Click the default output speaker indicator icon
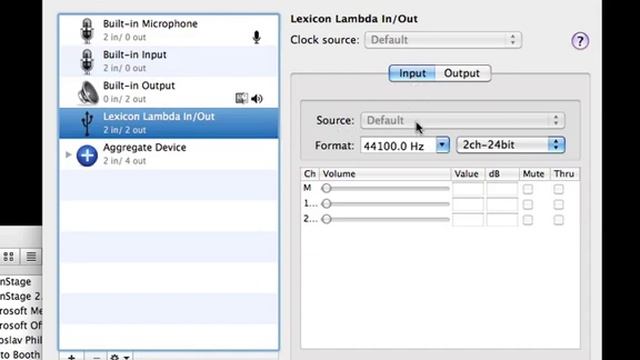 (257, 98)
